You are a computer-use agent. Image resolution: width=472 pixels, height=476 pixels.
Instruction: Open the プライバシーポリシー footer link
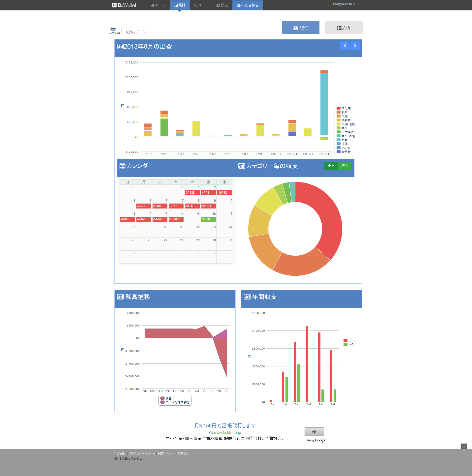pyautogui.click(x=142, y=453)
